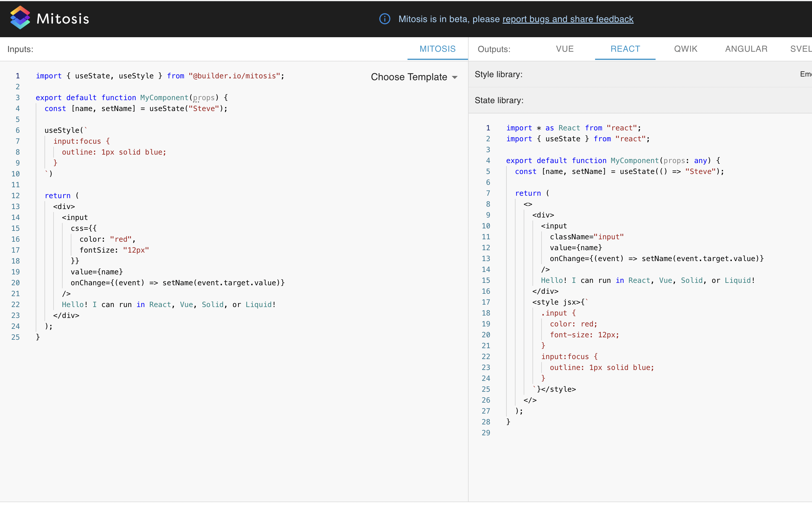Open the State library selector
This screenshot has width=812, height=507.
click(499, 100)
